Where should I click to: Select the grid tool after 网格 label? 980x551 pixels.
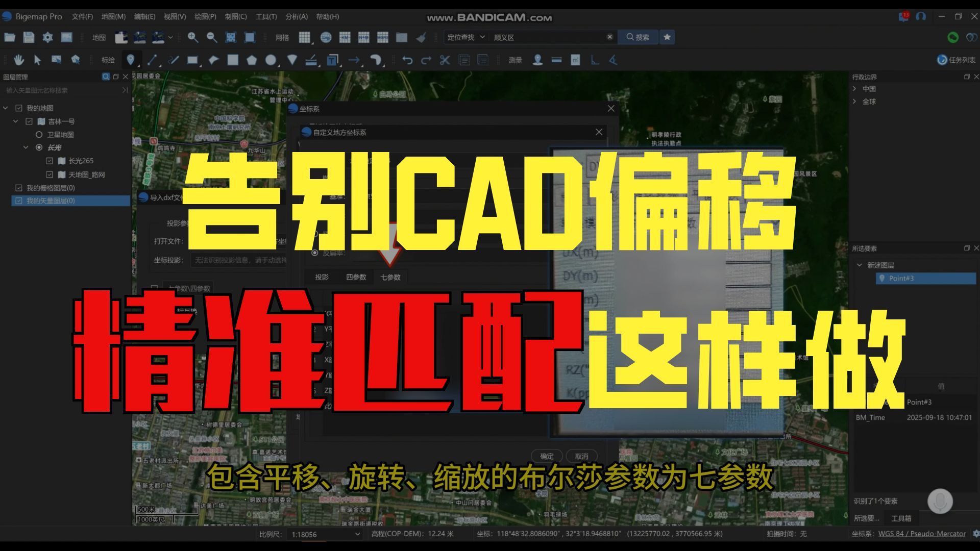pos(304,37)
